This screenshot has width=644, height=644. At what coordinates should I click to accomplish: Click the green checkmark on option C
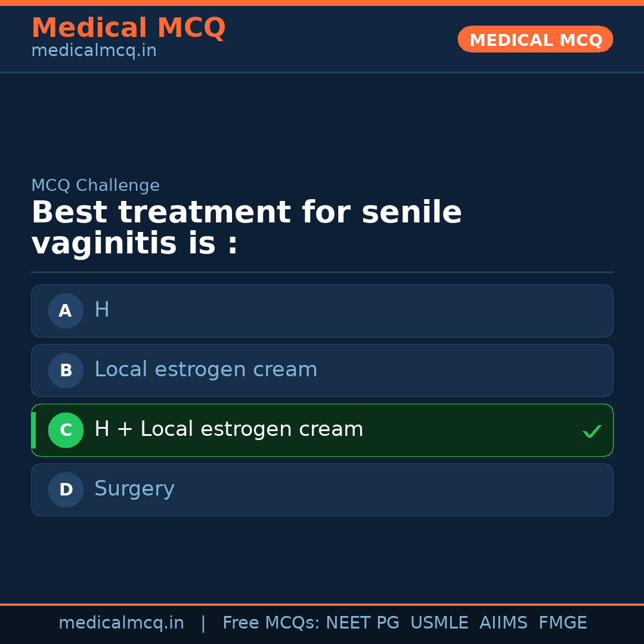592,431
